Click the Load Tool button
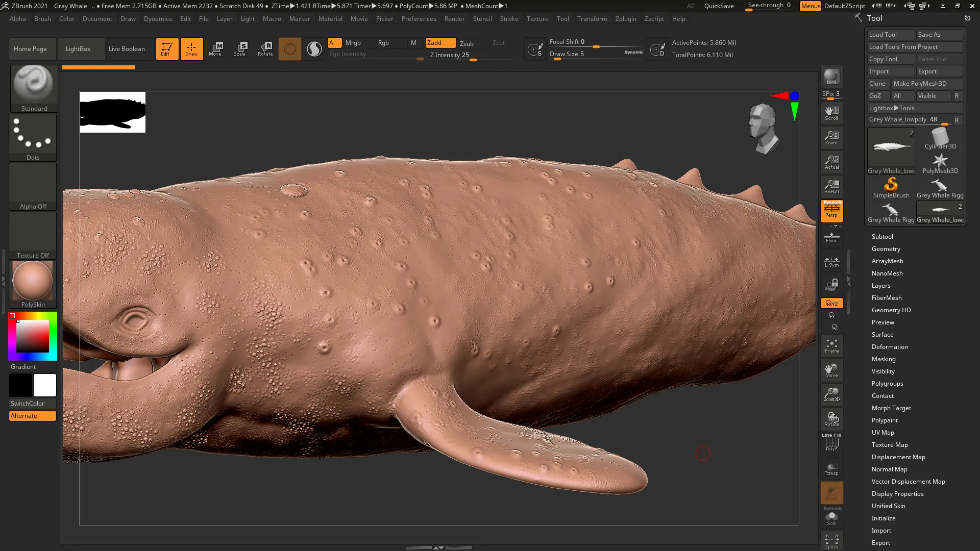Viewport: 980px width, 551px height. point(891,35)
